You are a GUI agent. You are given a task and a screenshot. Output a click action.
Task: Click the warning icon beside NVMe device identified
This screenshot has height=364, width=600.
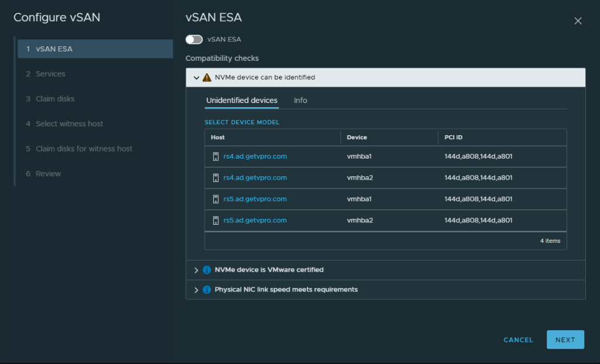coord(207,77)
